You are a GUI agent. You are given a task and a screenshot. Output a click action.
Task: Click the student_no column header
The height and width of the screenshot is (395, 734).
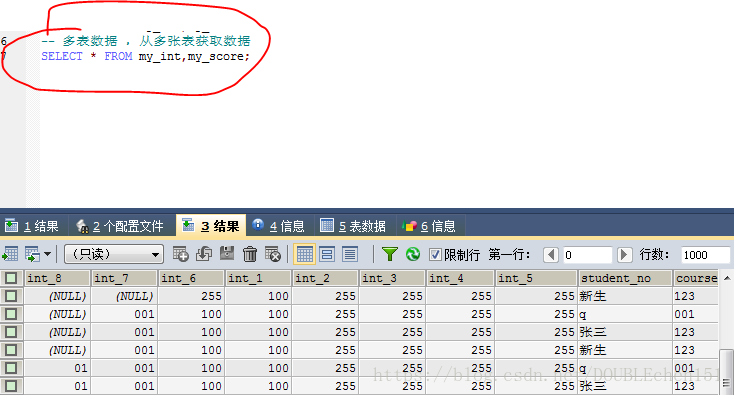pos(625,278)
